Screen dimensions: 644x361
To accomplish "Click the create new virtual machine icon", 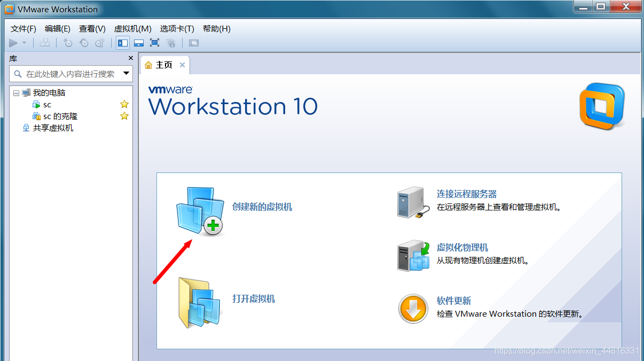I will point(200,211).
